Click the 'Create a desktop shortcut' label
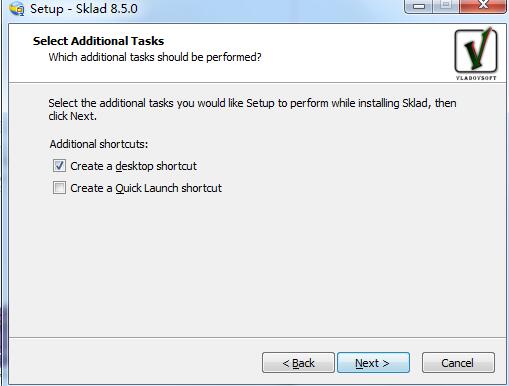Image resolution: width=509 pixels, height=386 pixels. point(133,166)
